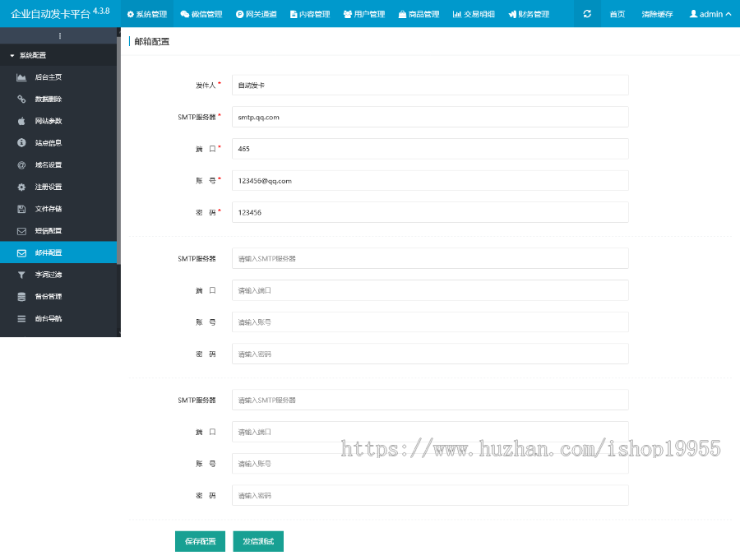The width and height of the screenshot is (740, 560).
Task: Focus the third group's empty 账号 field
Action: (x=430, y=464)
